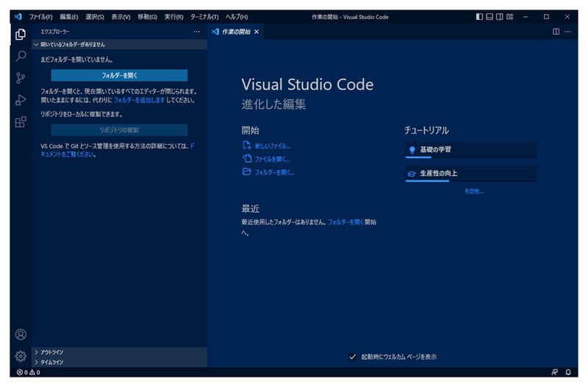Open the 表示(V) menu
The image size is (588, 387).
(x=121, y=17)
